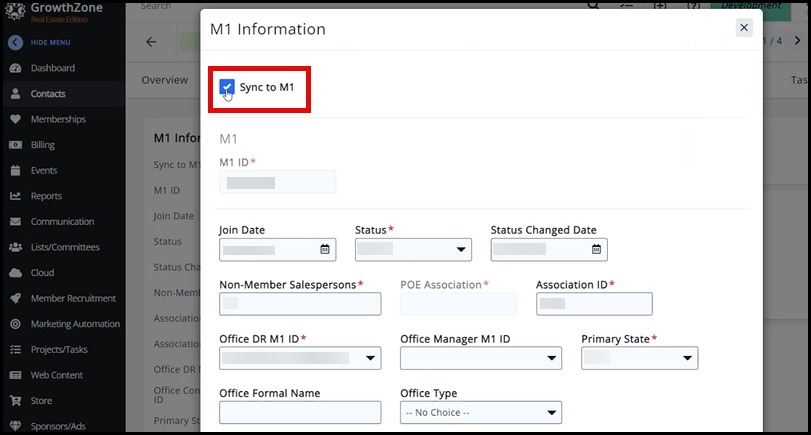The width and height of the screenshot is (811, 435).
Task: Open the Status Changed Date calendar picker
Action: pos(596,250)
